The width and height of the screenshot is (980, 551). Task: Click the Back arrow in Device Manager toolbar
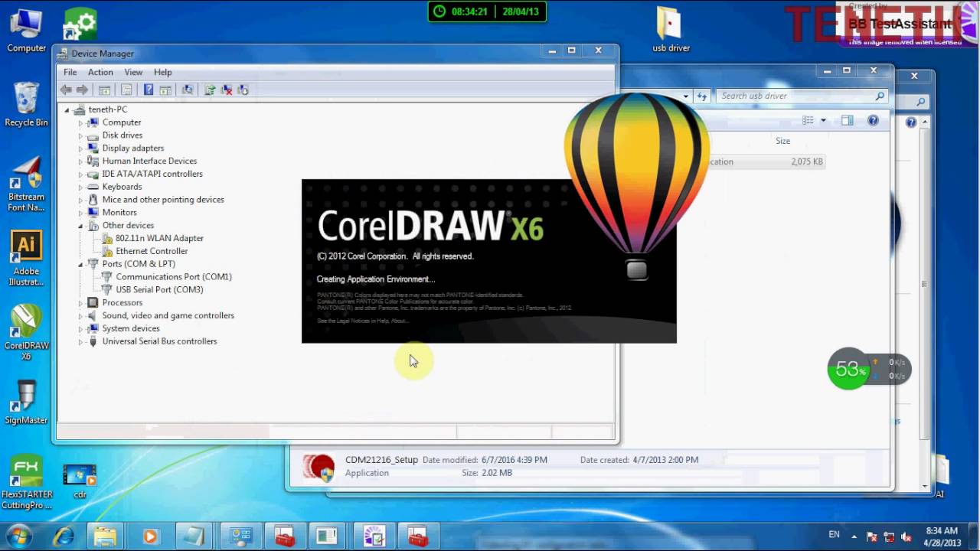tap(66, 90)
